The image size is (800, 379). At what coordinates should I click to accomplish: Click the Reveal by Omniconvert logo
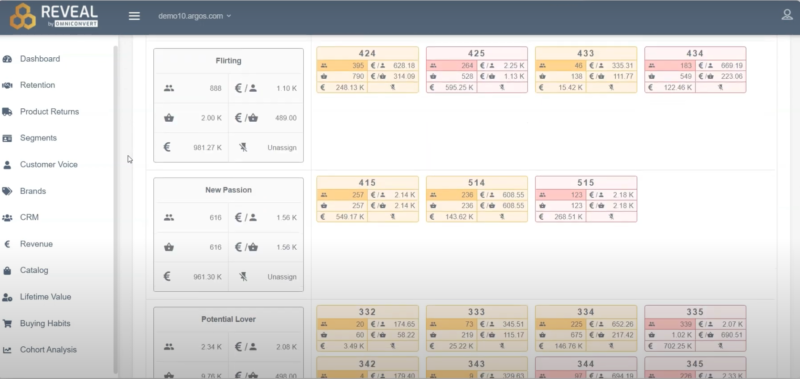click(x=54, y=16)
